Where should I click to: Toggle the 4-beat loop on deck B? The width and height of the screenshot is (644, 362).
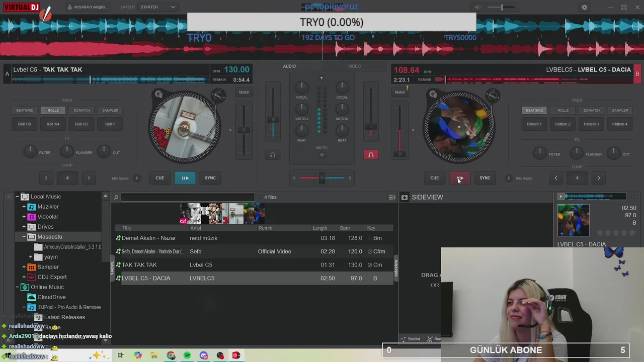pyautogui.click(x=577, y=177)
